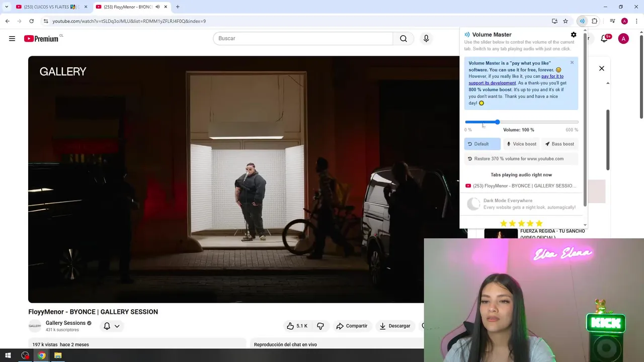Open the Dark Mode Everywhere promo
The image size is (644, 362).
click(521, 204)
